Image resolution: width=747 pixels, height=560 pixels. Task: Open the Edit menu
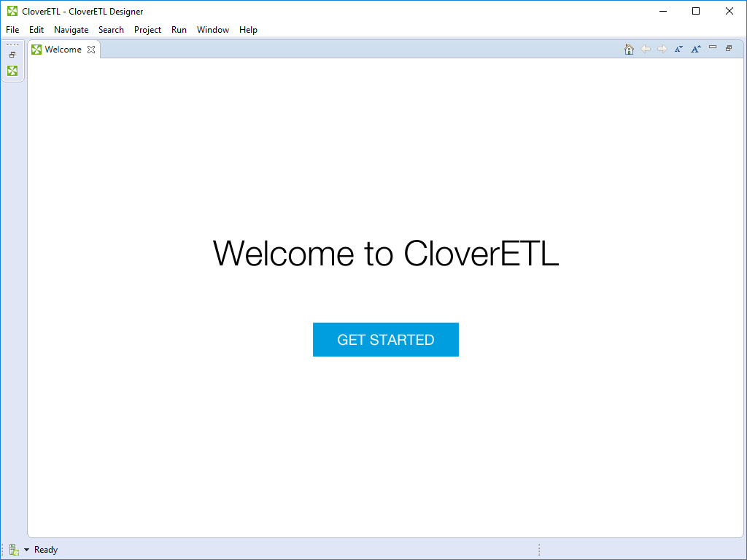(36, 29)
